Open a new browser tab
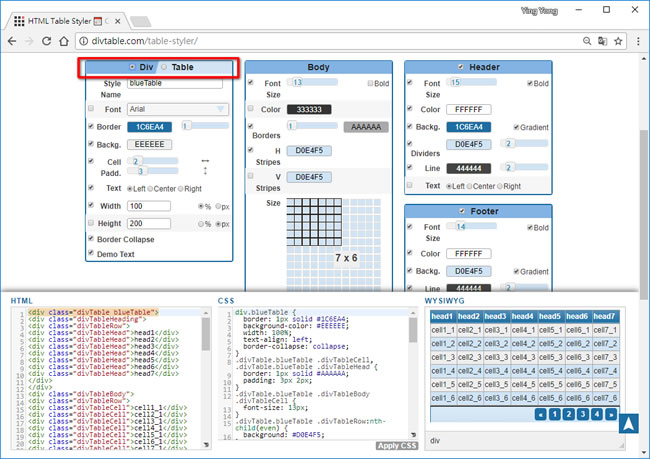The height and width of the screenshot is (459, 650). 141,21
